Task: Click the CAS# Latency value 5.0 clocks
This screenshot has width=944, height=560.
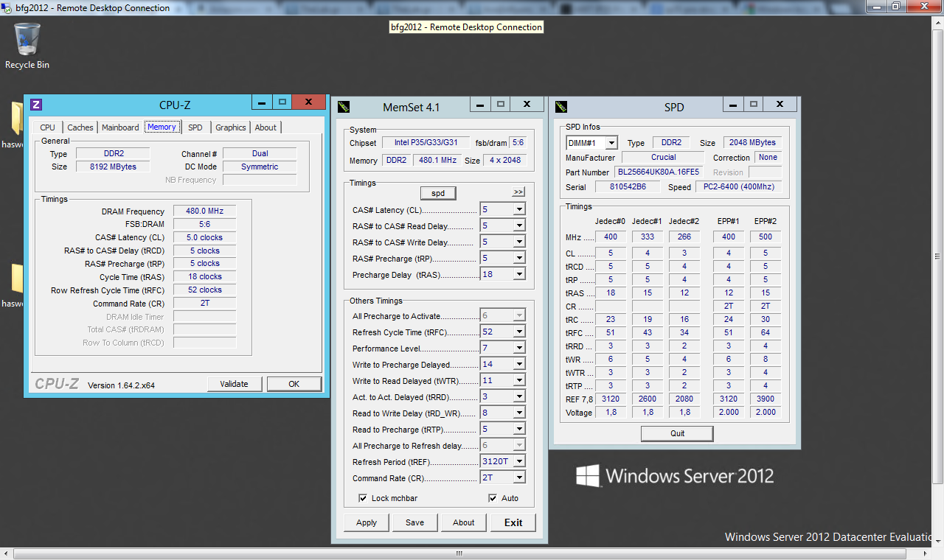Action: pyautogui.click(x=204, y=237)
